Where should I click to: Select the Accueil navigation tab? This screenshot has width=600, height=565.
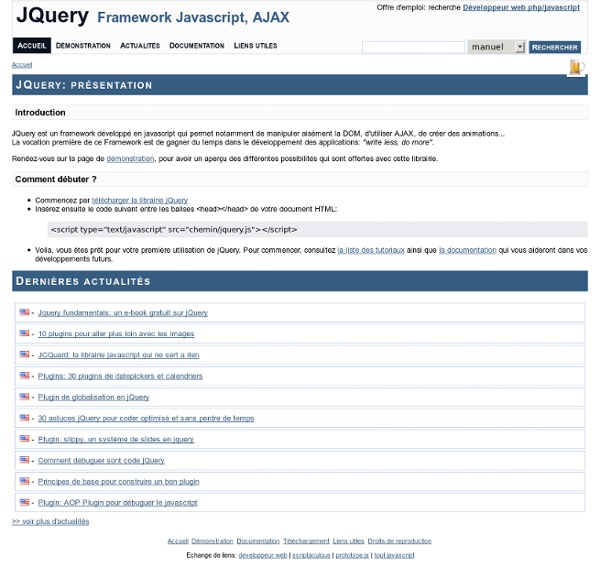(32, 46)
